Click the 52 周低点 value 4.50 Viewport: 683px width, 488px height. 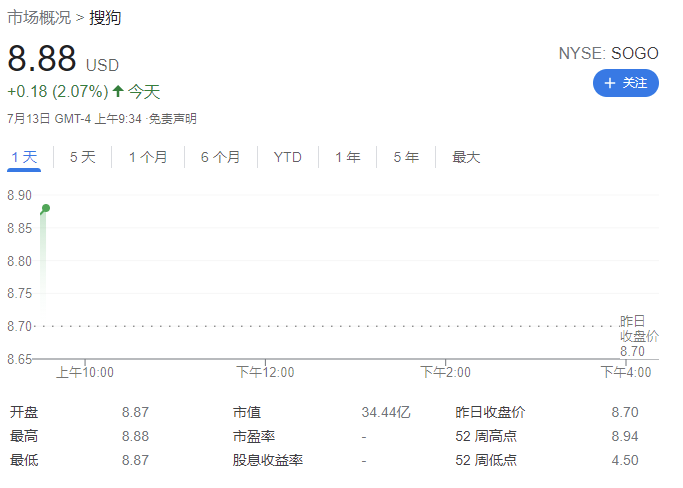625,460
